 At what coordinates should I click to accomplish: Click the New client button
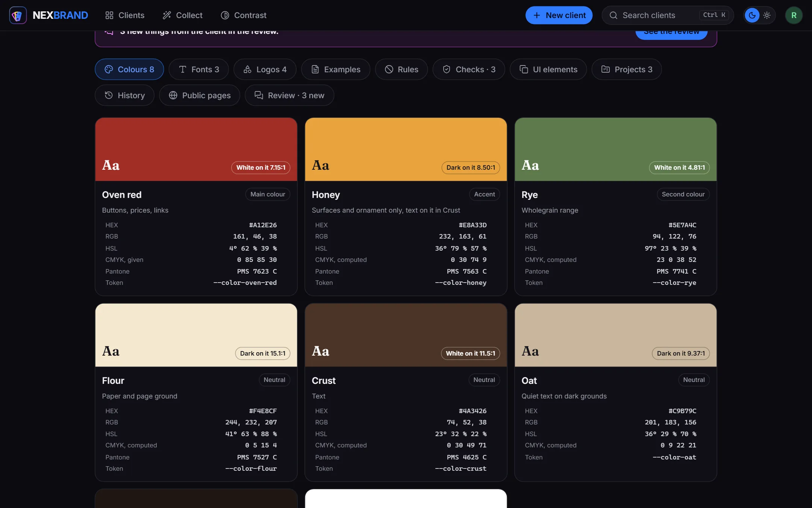(x=559, y=15)
